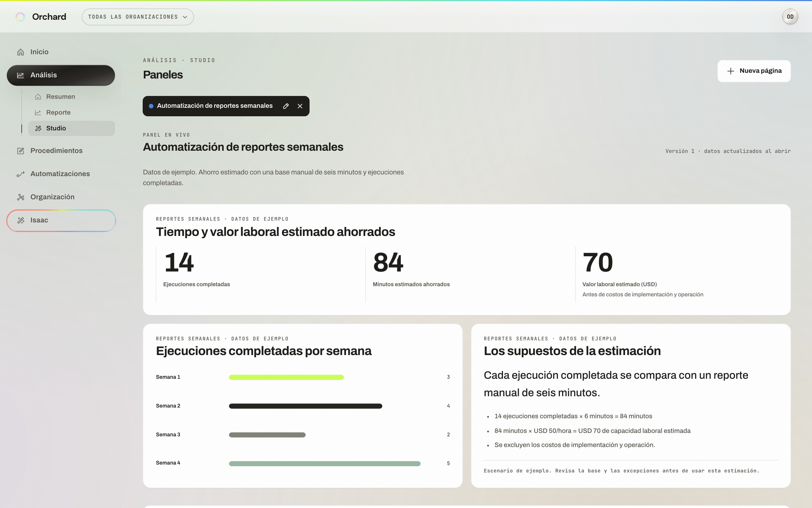Close the Automatización de reportes semanales tab
Viewport: 812px width, 508px height.
300,106
